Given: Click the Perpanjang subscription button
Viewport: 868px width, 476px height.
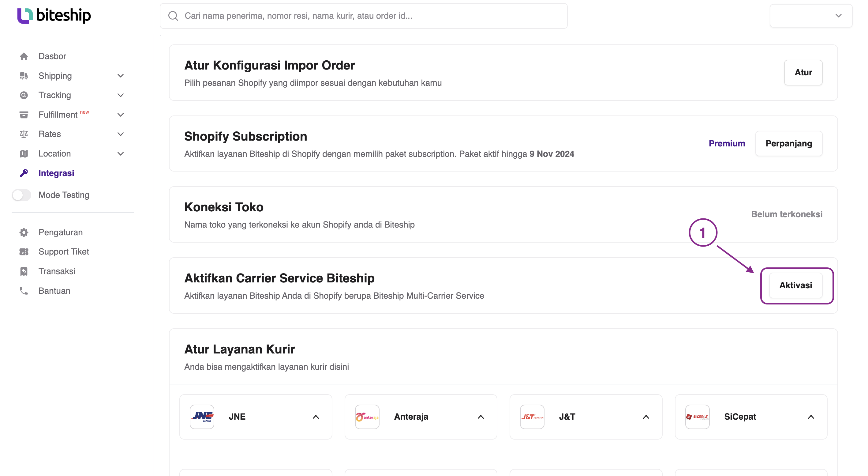Looking at the screenshot, I should 788,143.
